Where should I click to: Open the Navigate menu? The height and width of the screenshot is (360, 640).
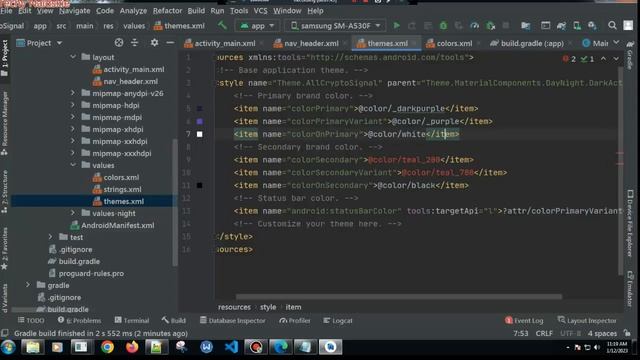tap(75, 11)
